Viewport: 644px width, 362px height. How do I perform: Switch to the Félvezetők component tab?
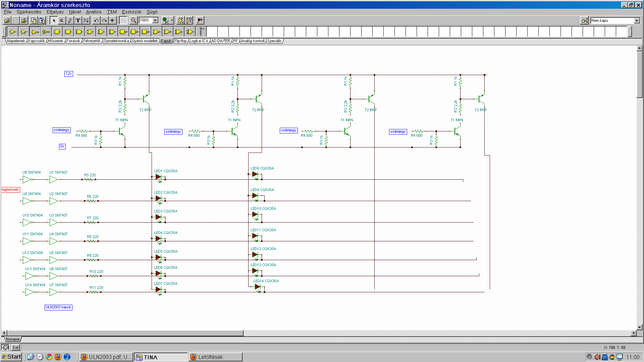[x=92, y=41]
